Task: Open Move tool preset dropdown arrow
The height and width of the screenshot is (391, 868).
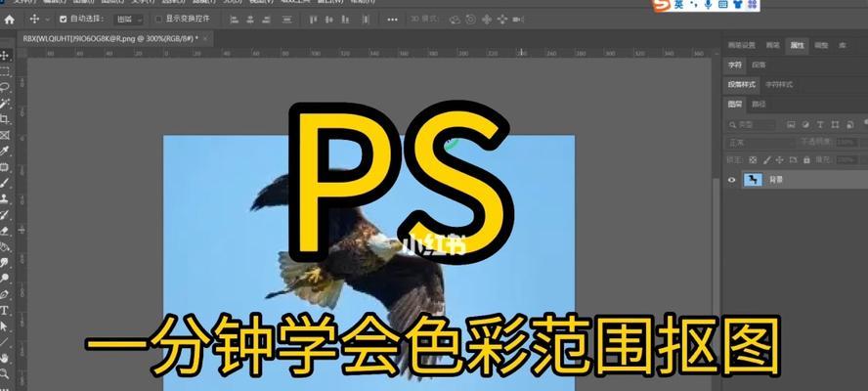Action: tap(47, 20)
